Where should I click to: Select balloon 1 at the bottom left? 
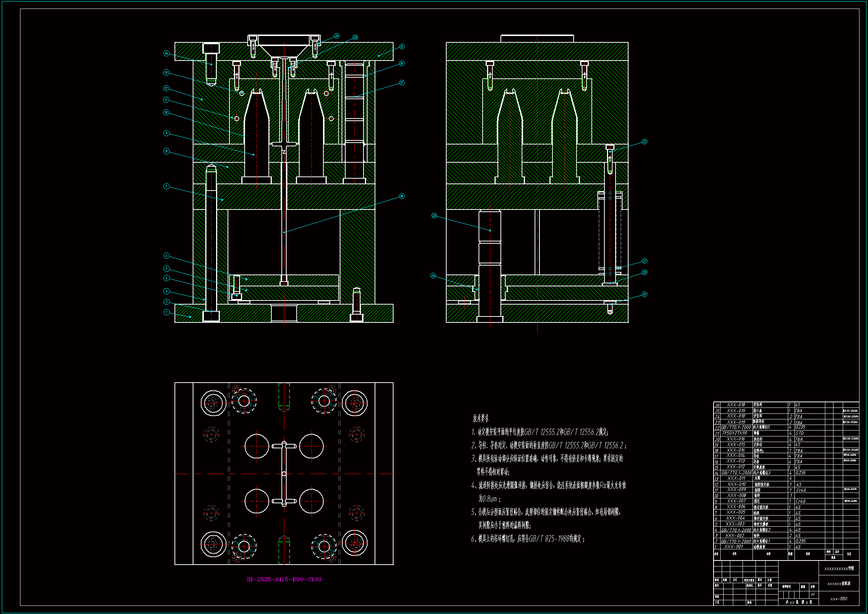click(166, 312)
